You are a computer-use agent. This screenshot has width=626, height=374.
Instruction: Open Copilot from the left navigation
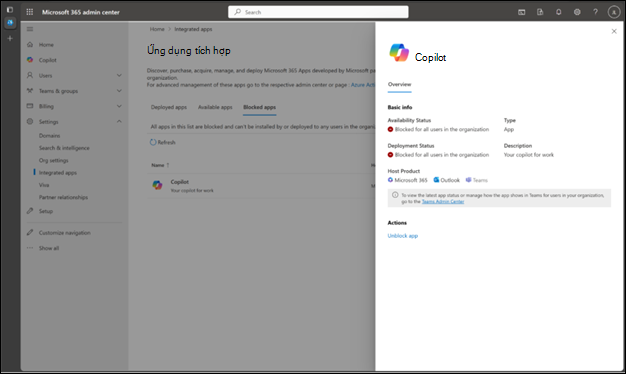[48, 60]
